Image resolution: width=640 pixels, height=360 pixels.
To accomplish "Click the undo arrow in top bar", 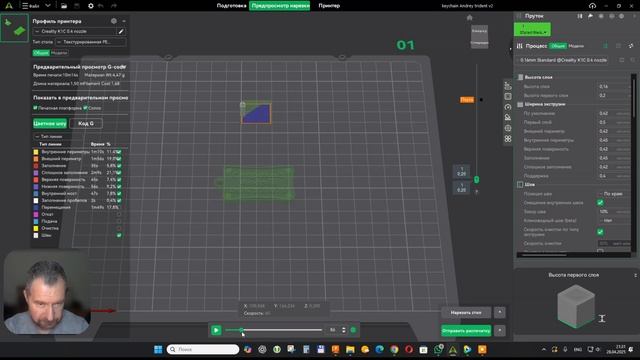I will [101, 6].
